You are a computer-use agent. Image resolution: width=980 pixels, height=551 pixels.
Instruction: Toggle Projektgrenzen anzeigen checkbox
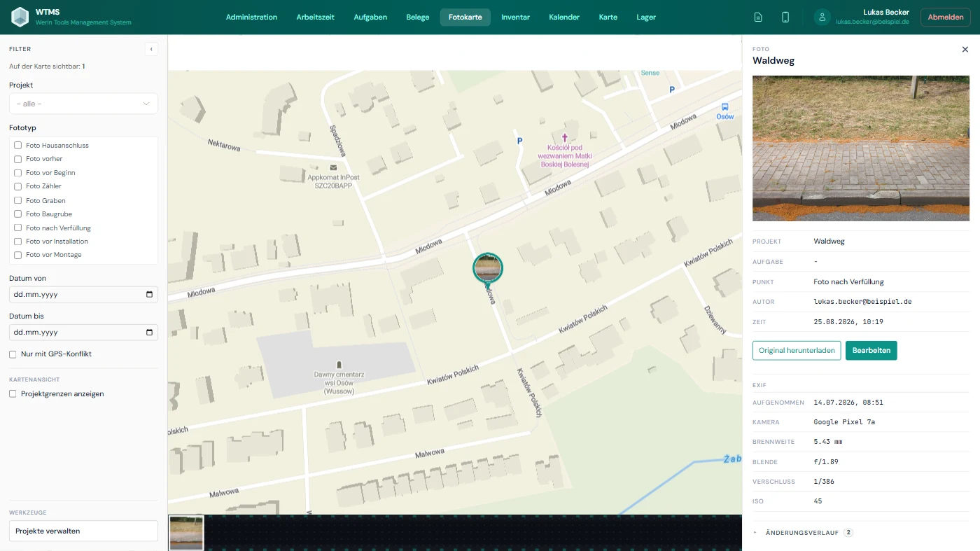click(13, 394)
